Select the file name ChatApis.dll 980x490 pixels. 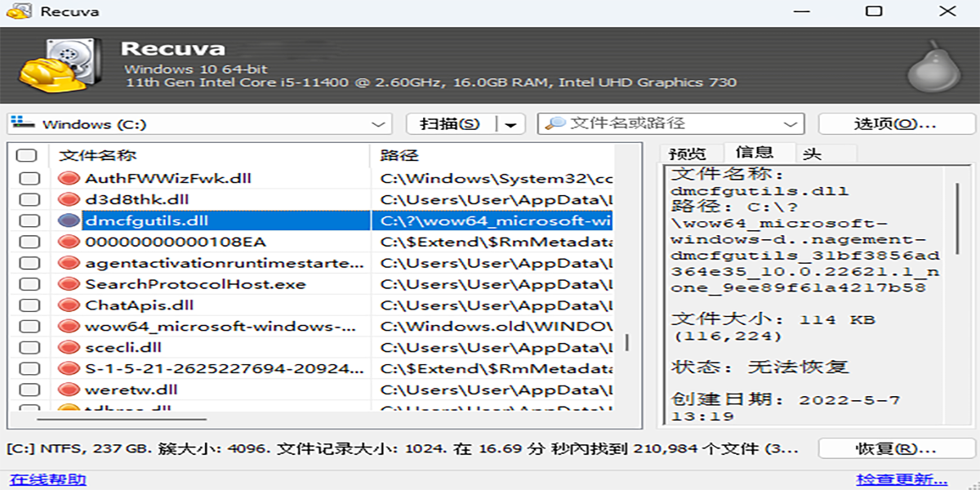tap(139, 305)
